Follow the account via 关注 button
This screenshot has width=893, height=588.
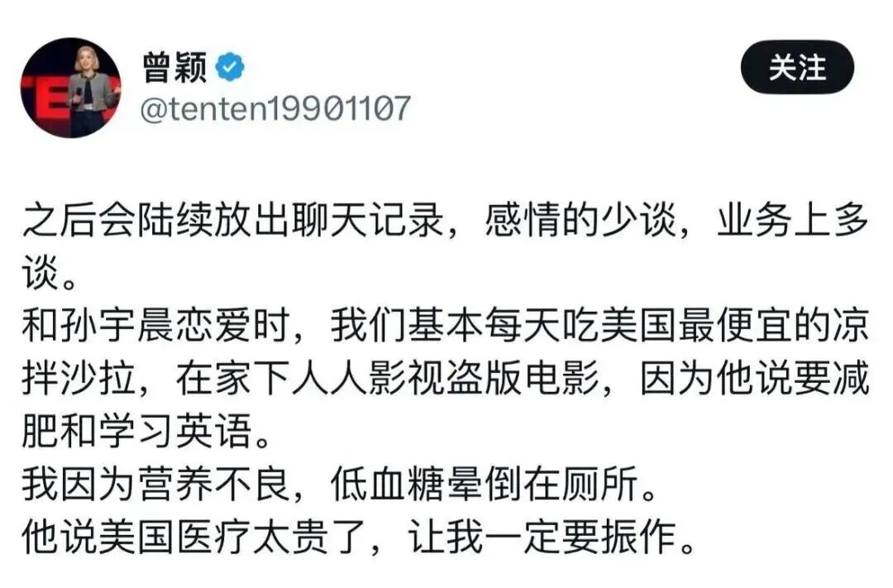[x=797, y=67]
